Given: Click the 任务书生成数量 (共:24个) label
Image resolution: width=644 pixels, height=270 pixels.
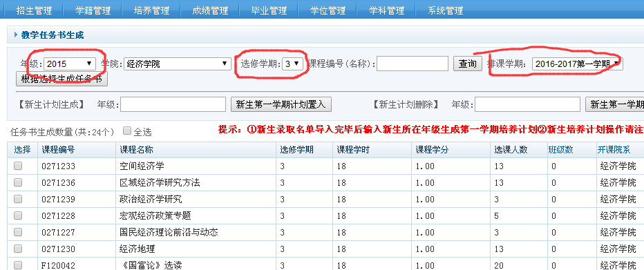Looking at the screenshot, I should click(x=62, y=132).
